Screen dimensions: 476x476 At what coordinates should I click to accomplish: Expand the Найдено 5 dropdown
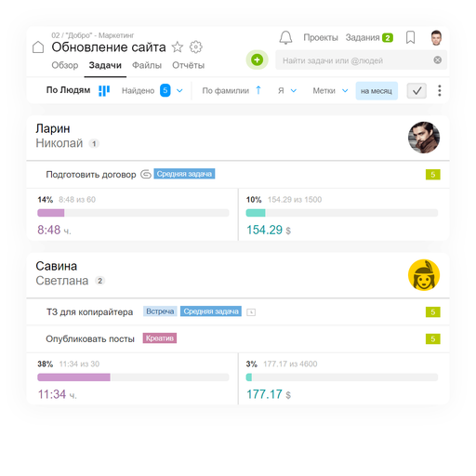pyautogui.click(x=179, y=91)
